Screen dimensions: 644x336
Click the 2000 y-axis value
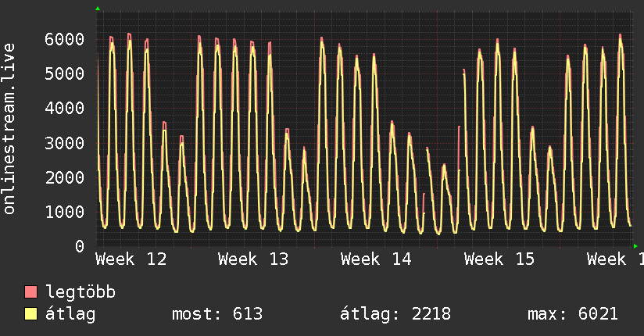[x=65, y=177]
